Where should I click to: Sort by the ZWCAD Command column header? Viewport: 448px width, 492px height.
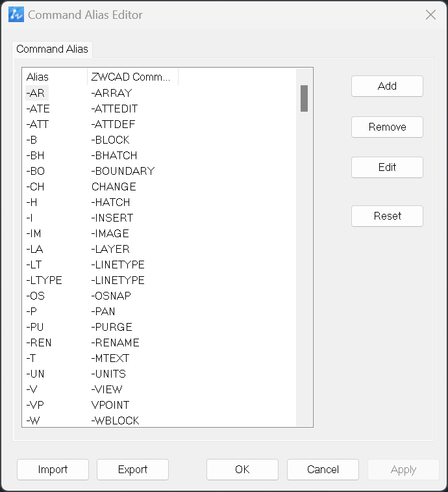[132, 77]
